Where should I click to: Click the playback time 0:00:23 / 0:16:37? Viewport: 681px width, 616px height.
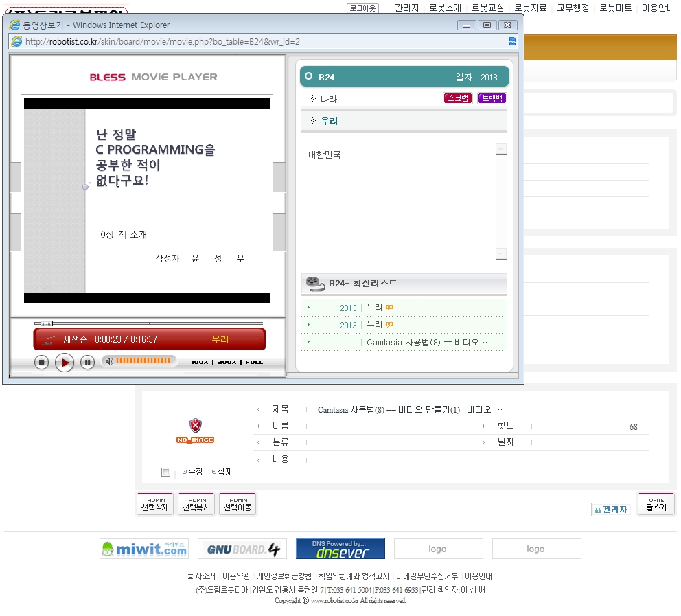126,339
